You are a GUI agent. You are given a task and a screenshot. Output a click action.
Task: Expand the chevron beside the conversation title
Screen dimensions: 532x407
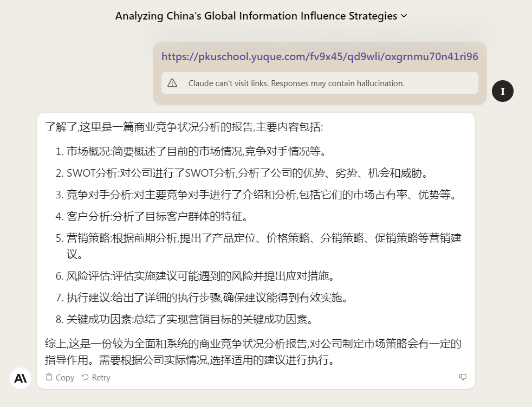click(x=404, y=16)
